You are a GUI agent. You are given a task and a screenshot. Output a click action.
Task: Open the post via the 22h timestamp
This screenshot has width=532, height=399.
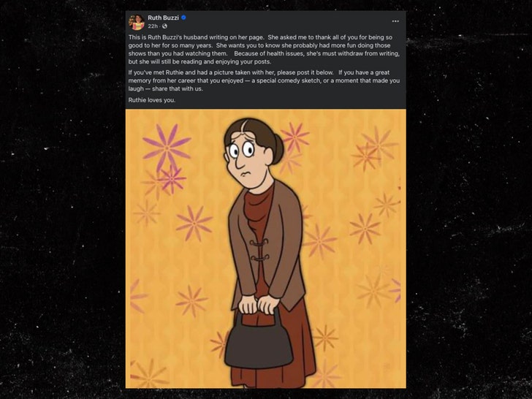(153, 26)
